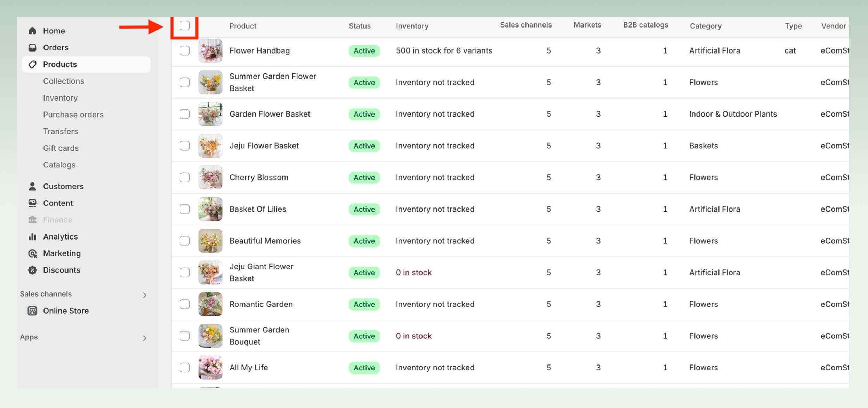The width and height of the screenshot is (868, 408).
Task: Click the Basket Of Lilies thumbnail
Action: 210,209
